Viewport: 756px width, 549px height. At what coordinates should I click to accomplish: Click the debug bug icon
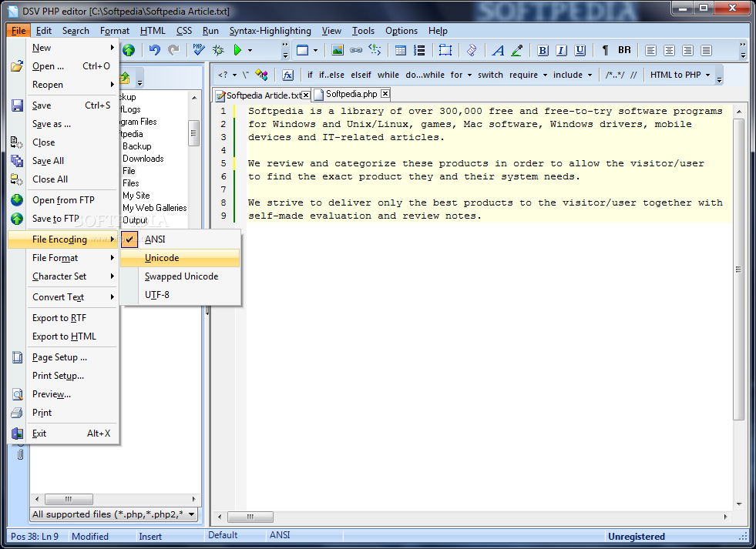pos(218,50)
